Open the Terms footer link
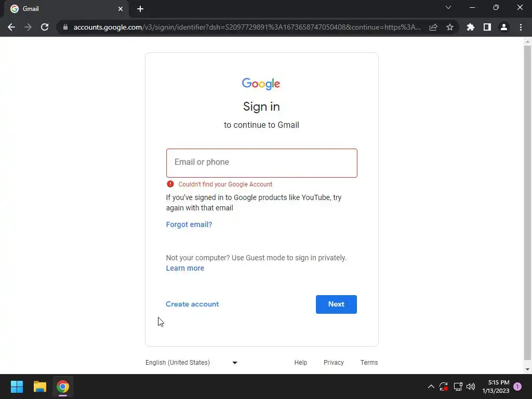The width and height of the screenshot is (532, 399). (x=369, y=362)
